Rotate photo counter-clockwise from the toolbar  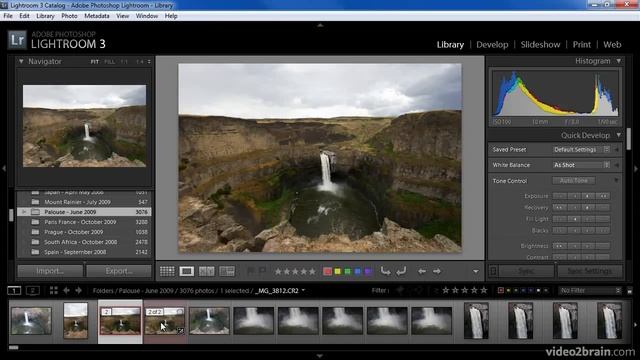385,271
